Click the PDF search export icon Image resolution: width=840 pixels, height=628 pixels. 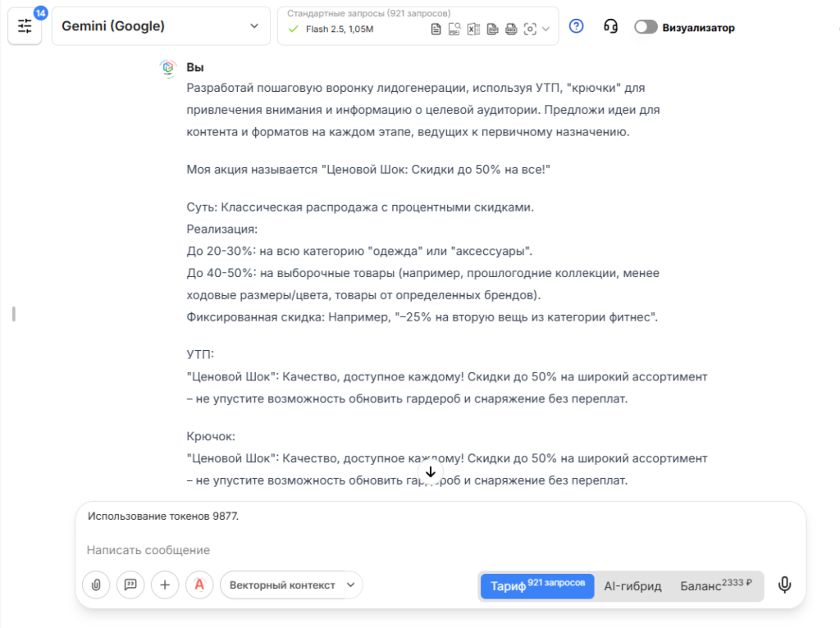454,29
